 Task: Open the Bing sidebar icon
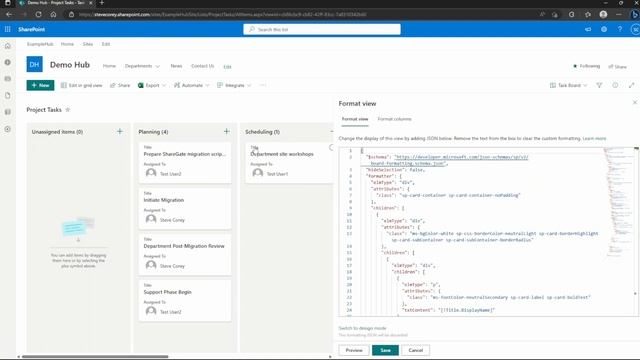pos(635,14)
